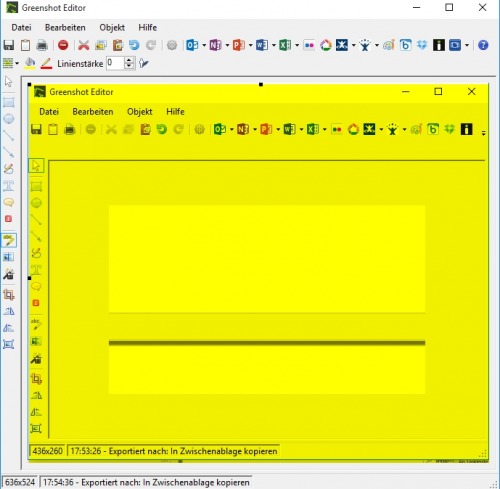
Task: Click the print icon in toolbar
Action: click(x=42, y=45)
